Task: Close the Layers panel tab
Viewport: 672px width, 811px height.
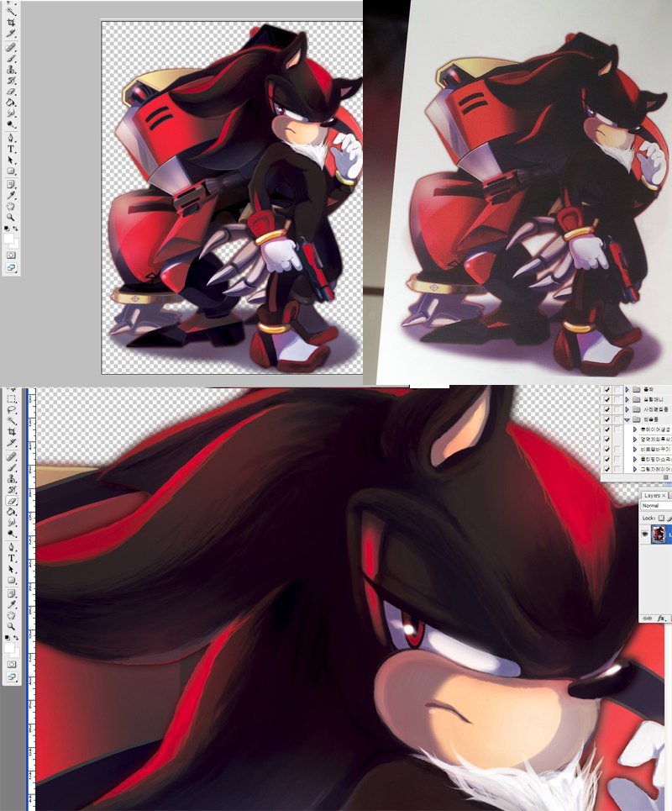Action: (664, 496)
